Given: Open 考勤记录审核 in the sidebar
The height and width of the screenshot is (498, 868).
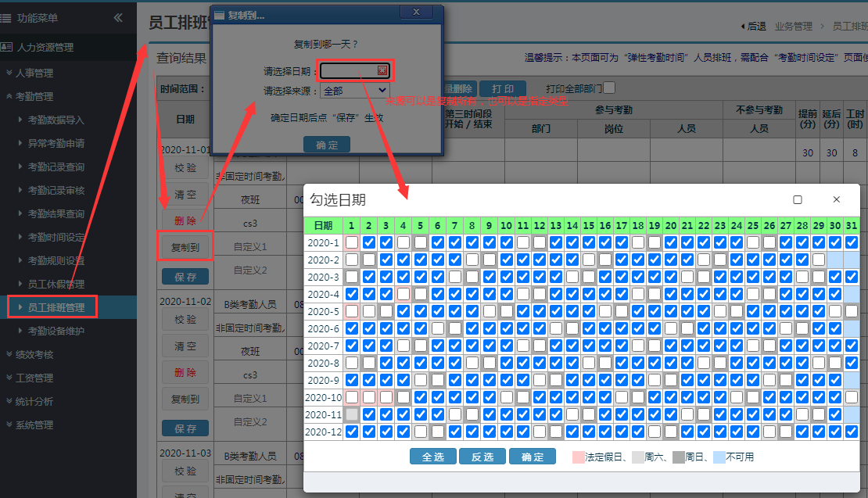Looking at the screenshot, I should [56, 190].
